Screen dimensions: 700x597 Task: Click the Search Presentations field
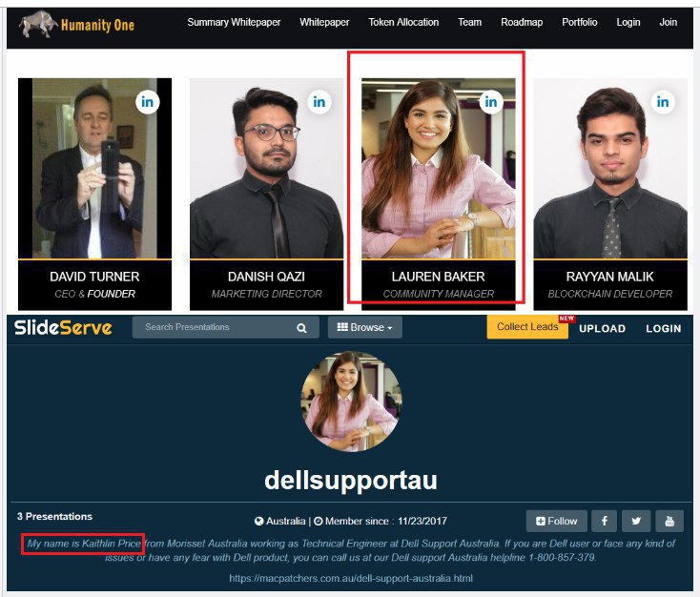[x=225, y=327]
